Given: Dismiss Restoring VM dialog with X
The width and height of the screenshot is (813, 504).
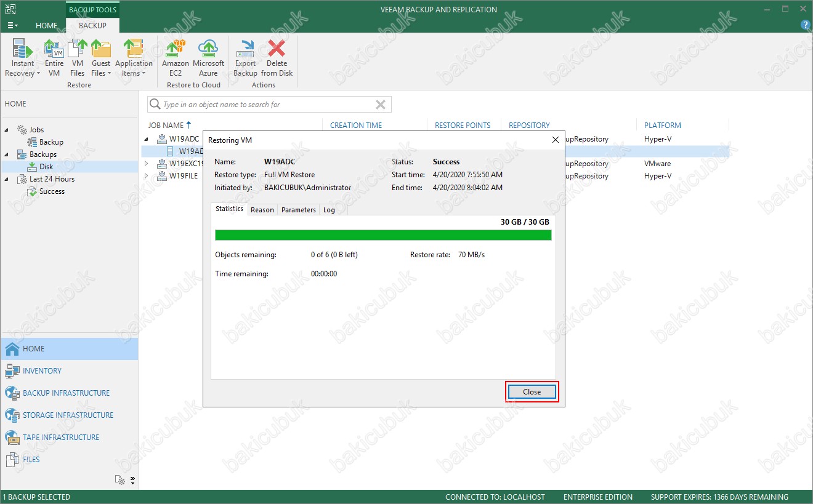Looking at the screenshot, I should click(x=555, y=140).
